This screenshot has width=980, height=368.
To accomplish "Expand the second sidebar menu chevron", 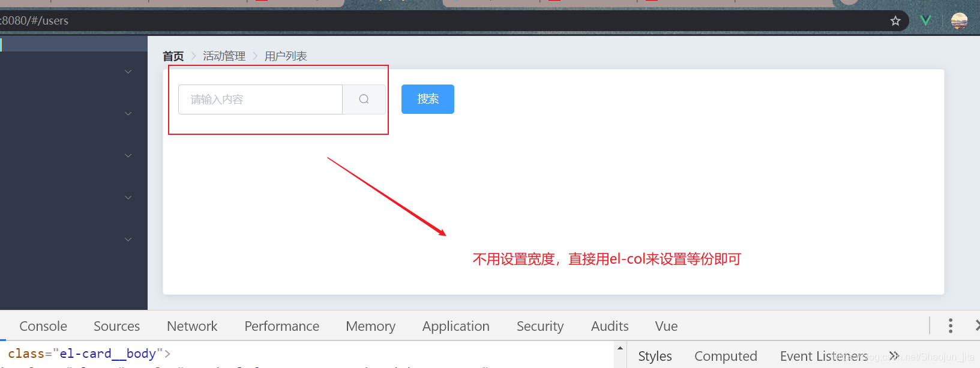I will click(x=128, y=114).
